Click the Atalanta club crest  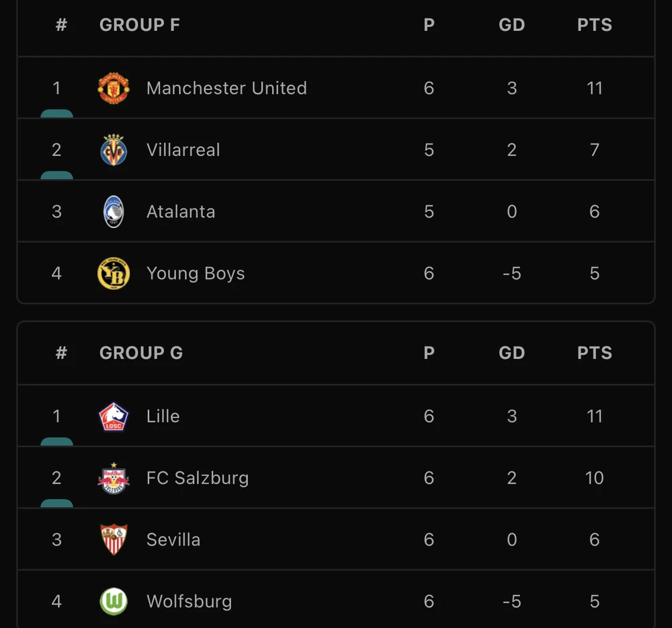tap(114, 212)
